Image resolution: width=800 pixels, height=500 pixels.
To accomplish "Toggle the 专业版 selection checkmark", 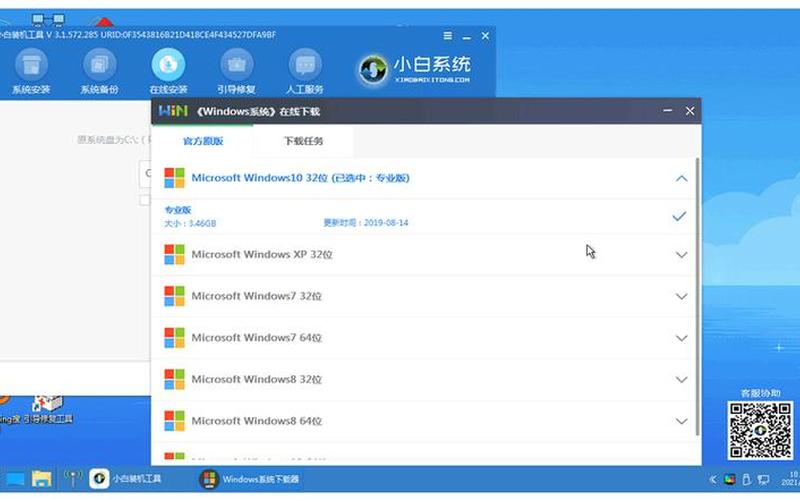I will (679, 216).
